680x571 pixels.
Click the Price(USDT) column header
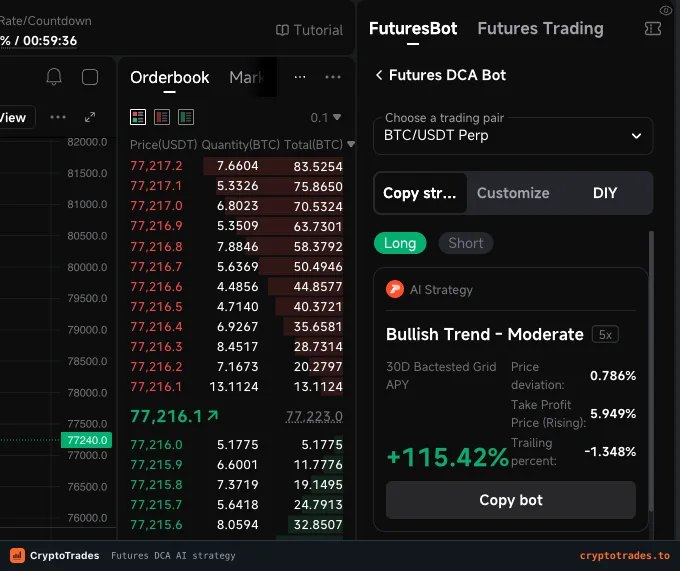tap(163, 144)
